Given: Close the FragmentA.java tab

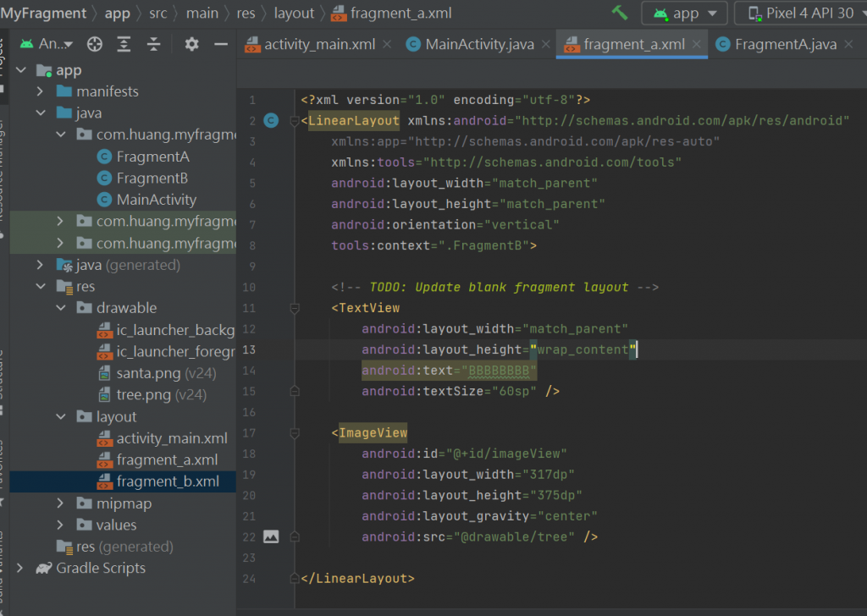Looking at the screenshot, I should tap(848, 44).
